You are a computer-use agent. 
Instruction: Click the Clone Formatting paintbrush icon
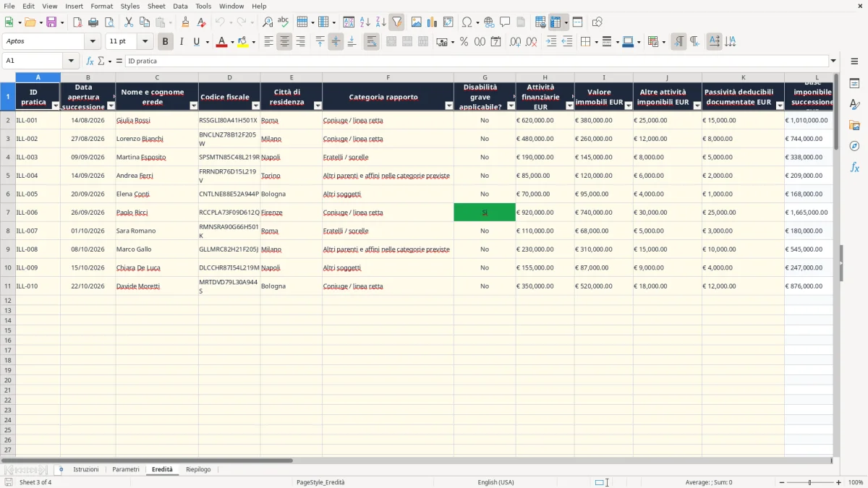pyautogui.click(x=185, y=22)
